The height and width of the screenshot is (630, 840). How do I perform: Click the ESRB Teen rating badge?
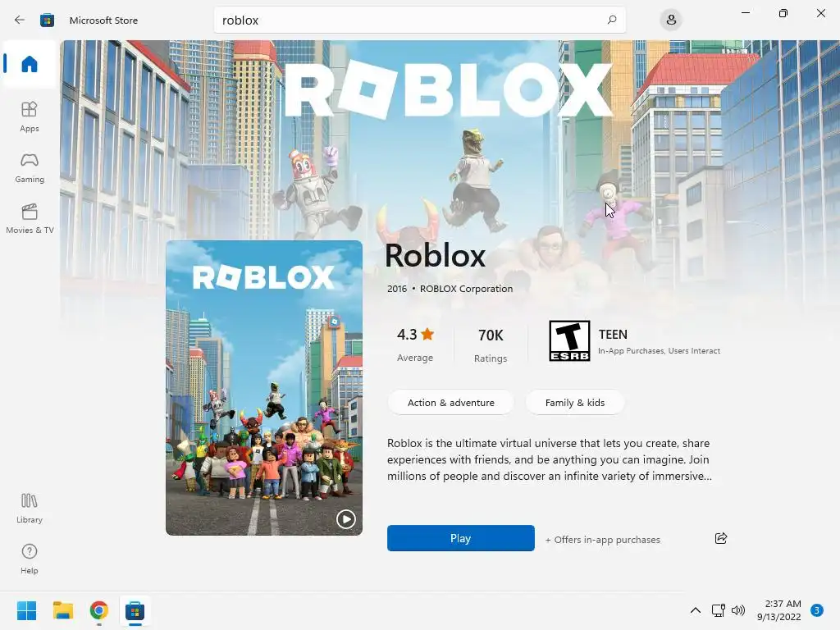pos(569,340)
